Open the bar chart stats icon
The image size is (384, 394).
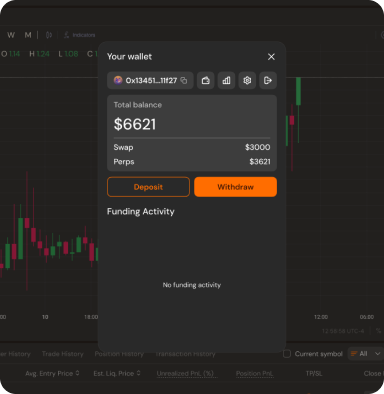click(x=226, y=80)
